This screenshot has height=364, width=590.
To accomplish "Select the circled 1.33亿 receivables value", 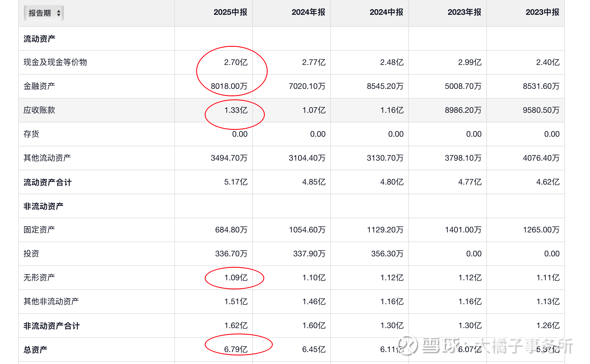I will [236, 110].
